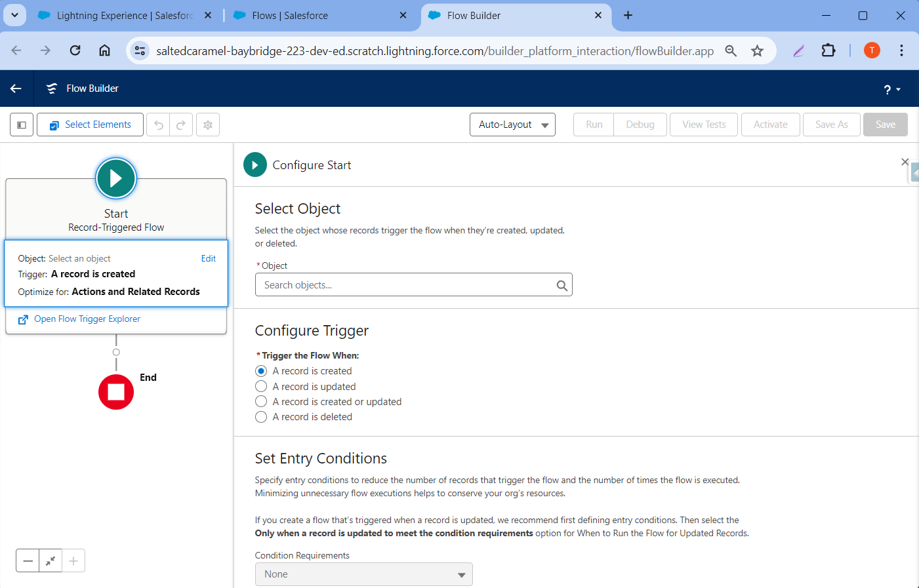
Task: Click the Select Elements button
Action: pyautogui.click(x=90, y=125)
